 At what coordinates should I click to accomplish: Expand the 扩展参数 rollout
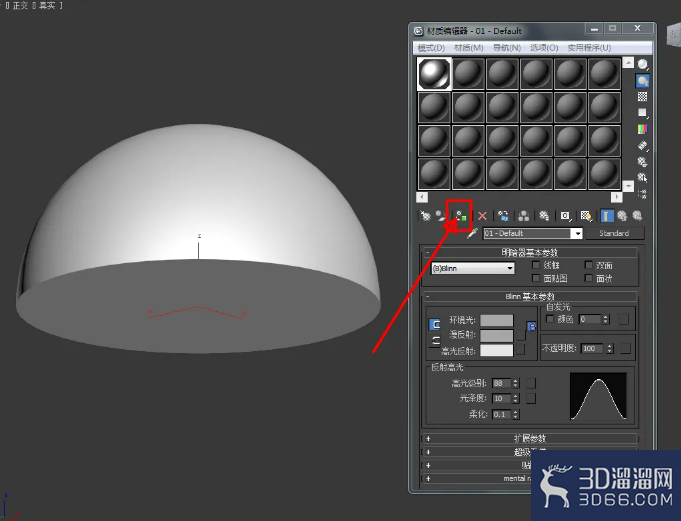[x=529, y=439]
